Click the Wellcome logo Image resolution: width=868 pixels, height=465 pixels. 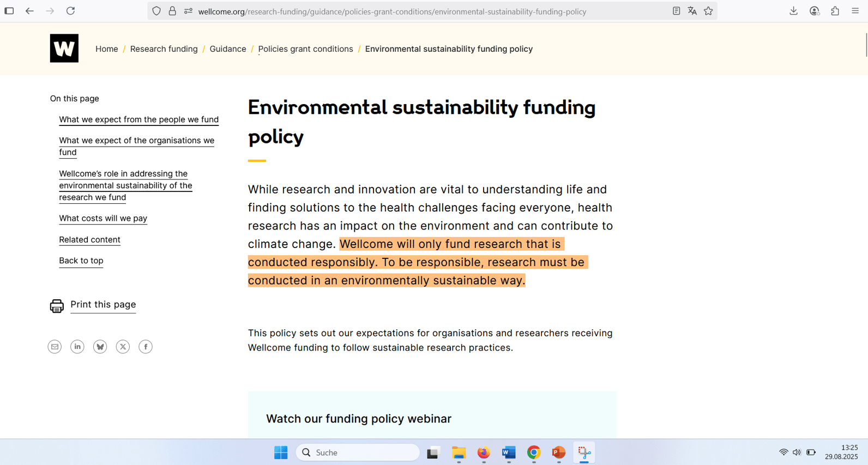click(64, 49)
